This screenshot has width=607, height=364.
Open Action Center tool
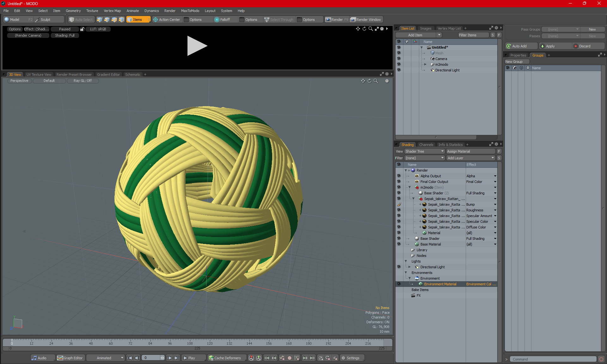(167, 20)
